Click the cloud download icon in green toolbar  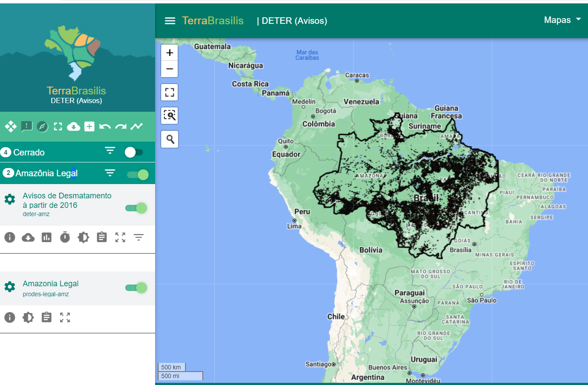74,126
